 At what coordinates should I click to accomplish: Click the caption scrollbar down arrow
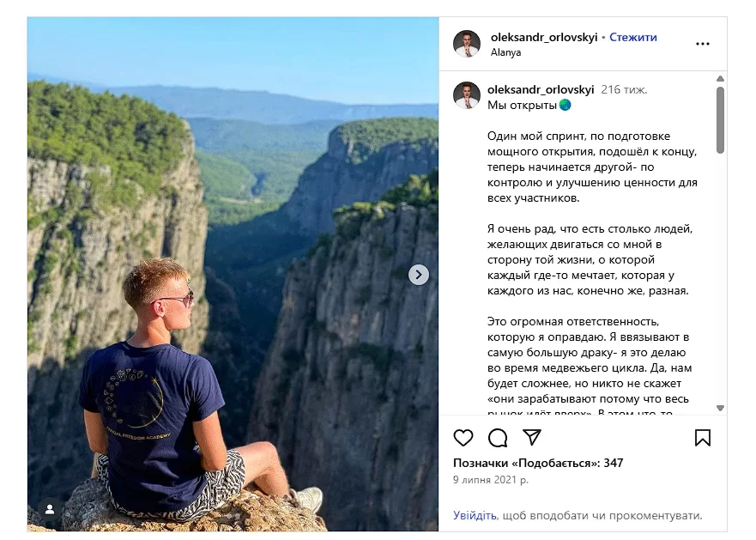pos(720,409)
